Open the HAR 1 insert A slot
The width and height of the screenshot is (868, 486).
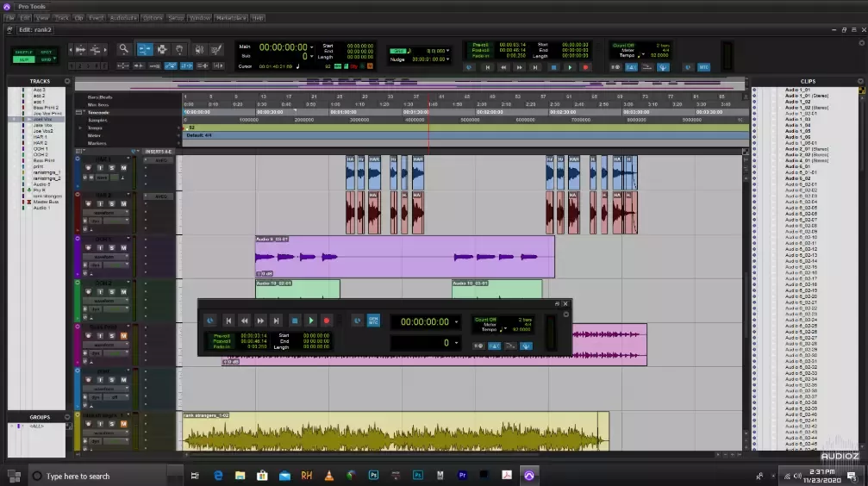[160, 160]
